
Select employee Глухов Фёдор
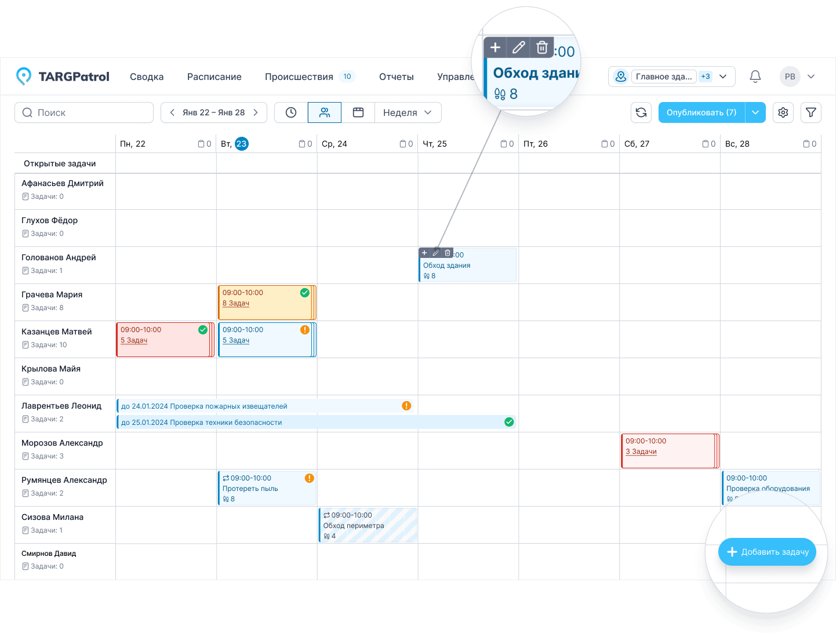coord(49,220)
